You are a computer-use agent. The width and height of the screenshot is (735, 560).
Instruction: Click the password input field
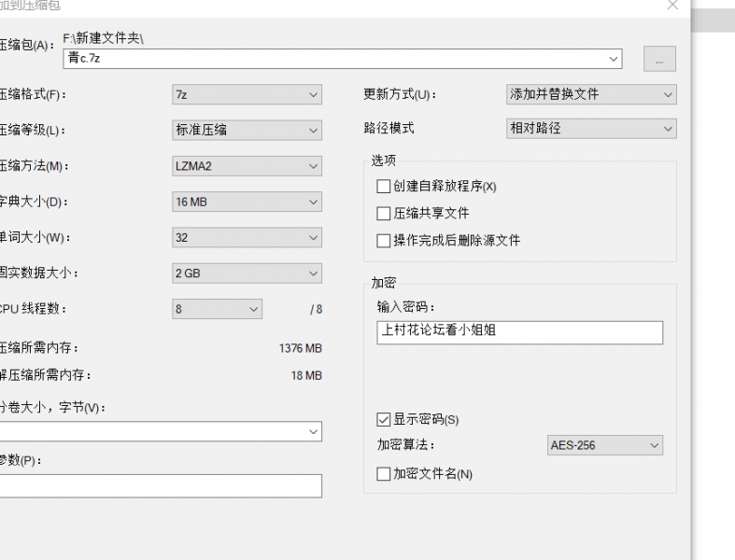coord(519,332)
